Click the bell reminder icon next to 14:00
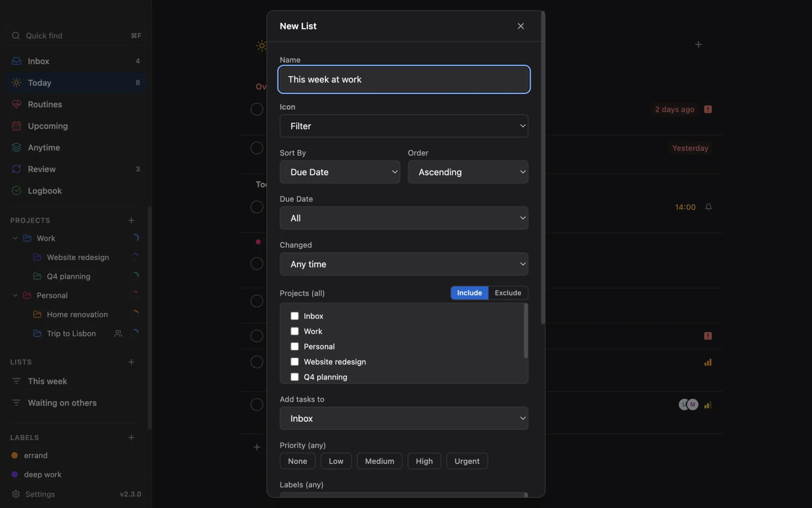Screen dimensions: 812x508 708,207
